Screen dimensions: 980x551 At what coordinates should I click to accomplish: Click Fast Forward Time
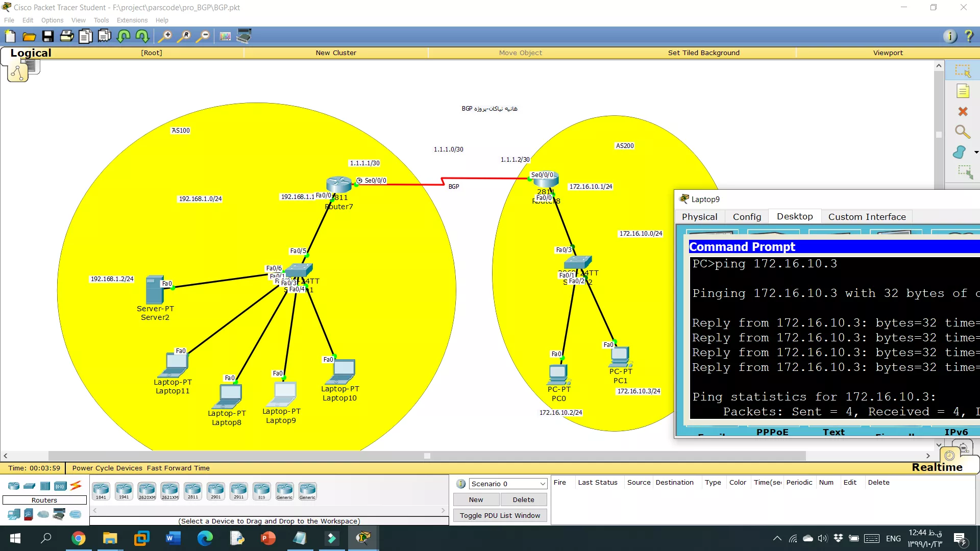point(178,468)
